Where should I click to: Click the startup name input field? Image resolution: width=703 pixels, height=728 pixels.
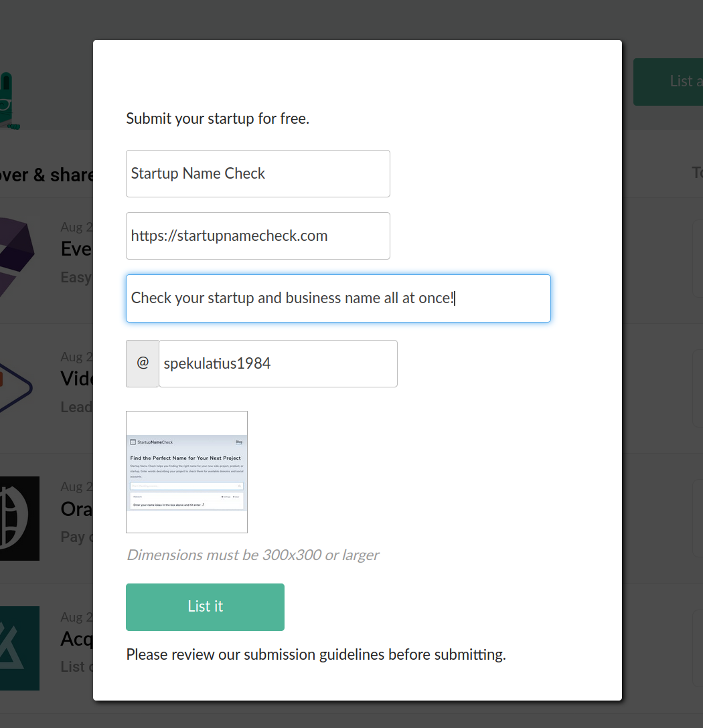coord(258,174)
